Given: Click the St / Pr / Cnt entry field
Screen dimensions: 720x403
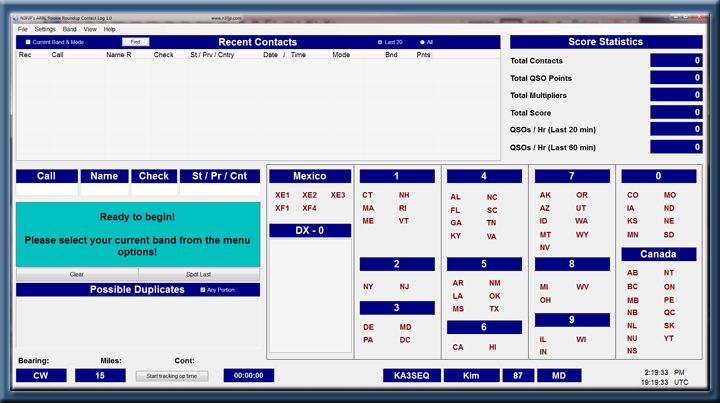Looking at the screenshot, I should 219,190.
